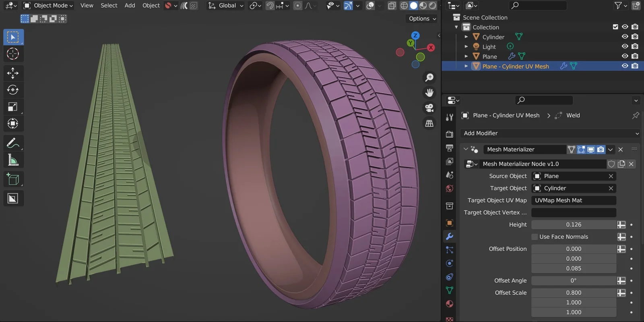Viewport: 644px width, 322px height.
Task: Select the Move tool
Action: [x=13, y=73]
